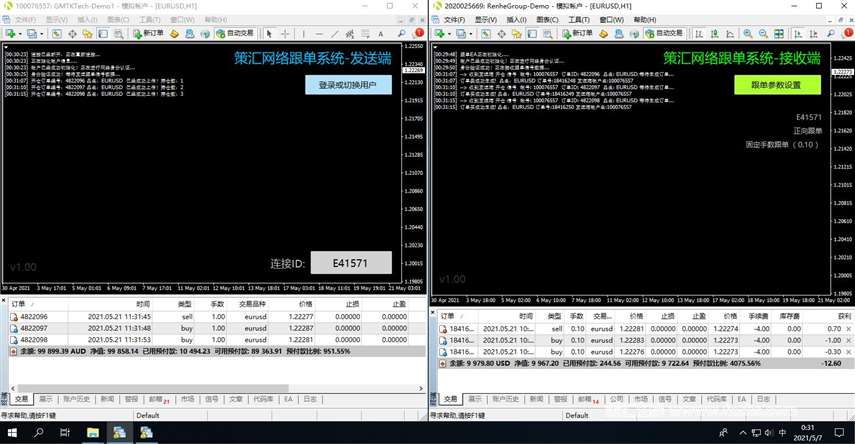Click new chart icon in right RenheGroup window
Viewport: 855px width, 444px height.
[x=439, y=34]
